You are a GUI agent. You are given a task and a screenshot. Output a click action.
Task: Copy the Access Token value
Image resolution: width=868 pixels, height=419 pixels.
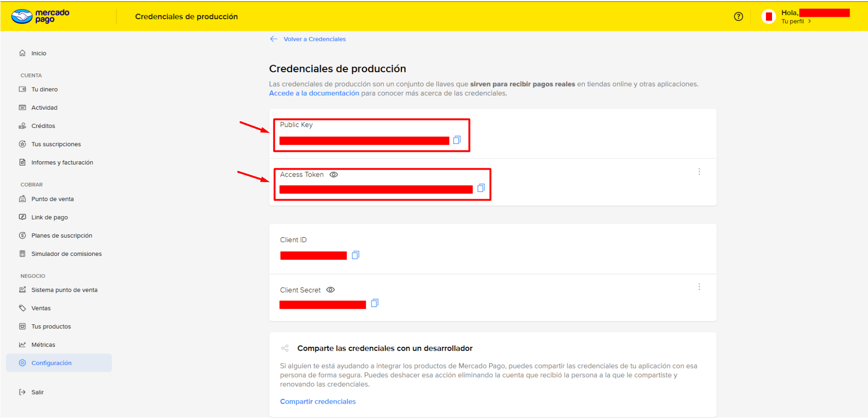(481, 188)
